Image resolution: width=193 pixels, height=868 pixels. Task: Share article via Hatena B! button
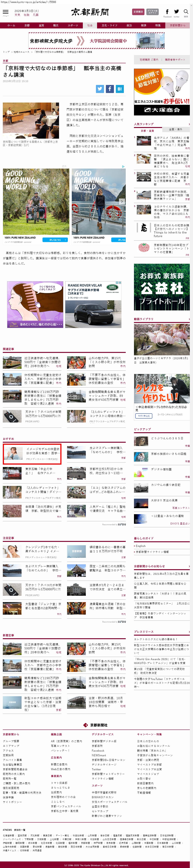pyautogui.click(x=119, y=89)
